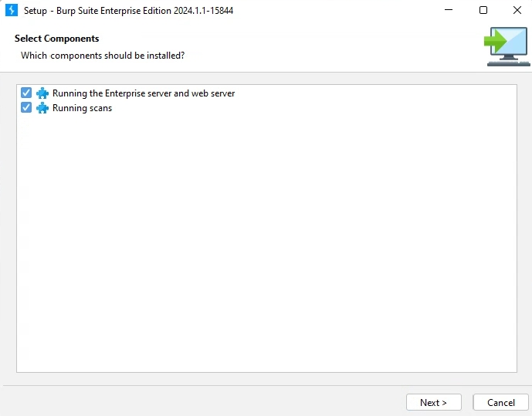Select 'Running the Enterprise server and web server' text
Image resolution: width=532 pixels, height=416 pixels.
coord(144,93)
